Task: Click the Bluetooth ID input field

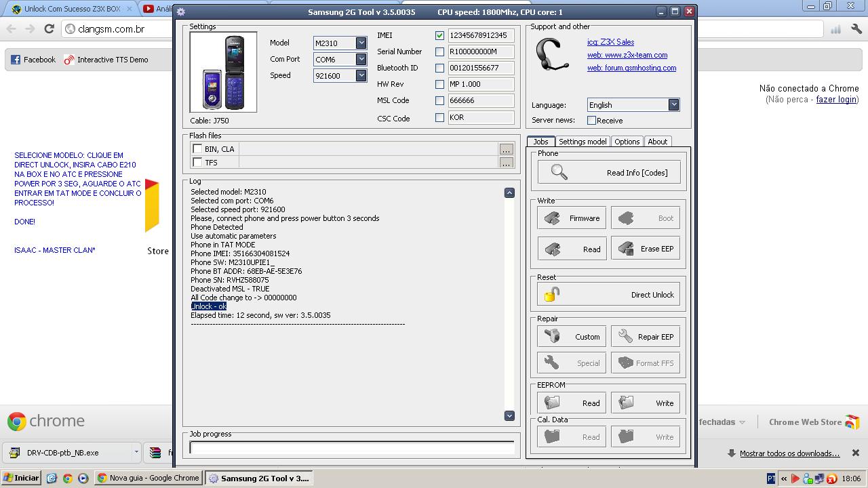Action: coord(481,68)
